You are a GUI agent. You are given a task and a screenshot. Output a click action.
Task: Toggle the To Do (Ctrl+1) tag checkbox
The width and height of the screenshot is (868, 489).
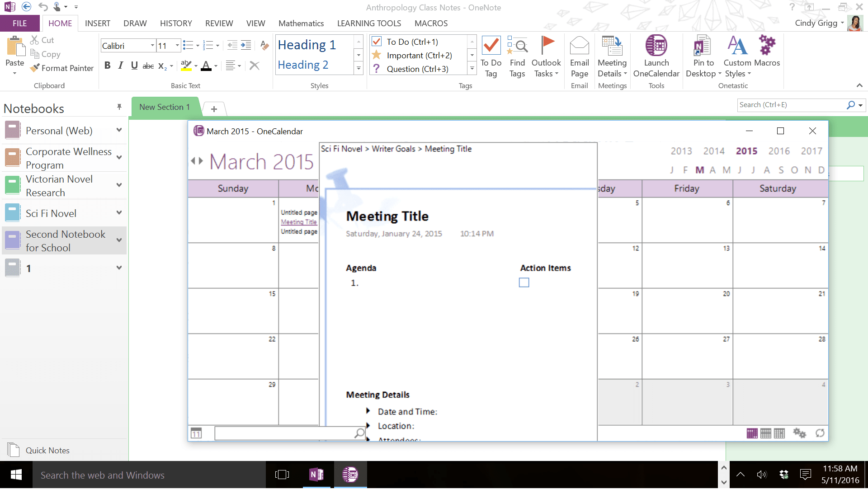[376, 42]
